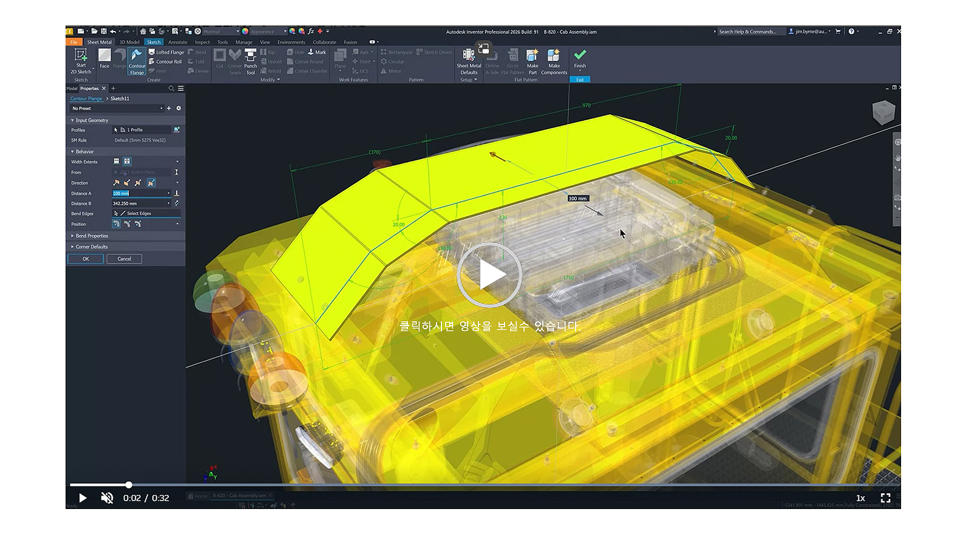Click the large center play button
The height and width of the screenshot is (540, 980).
(x=489, y=275)
